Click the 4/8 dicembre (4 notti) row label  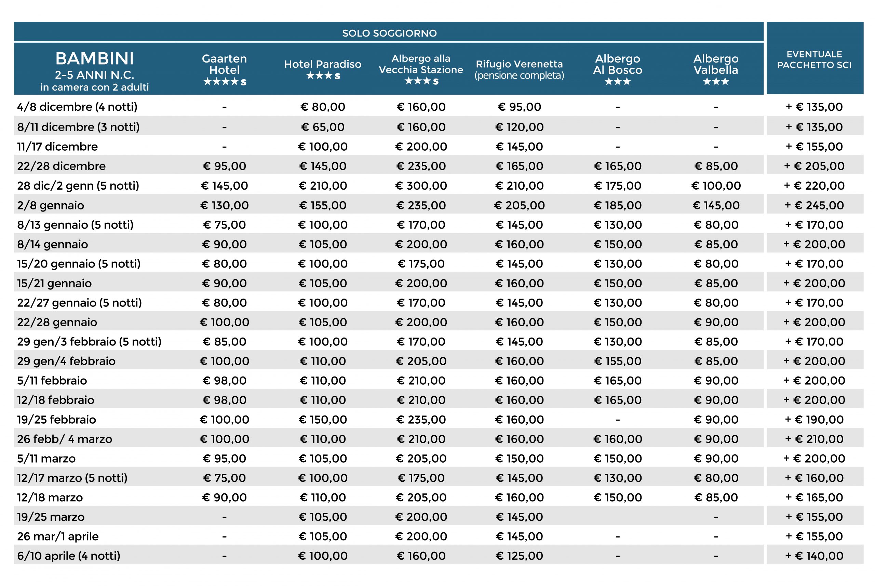click(x=77, y=107)
